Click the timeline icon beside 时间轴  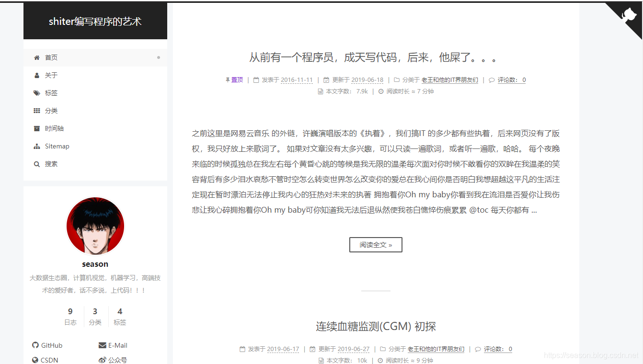click(x=36, y=128)
